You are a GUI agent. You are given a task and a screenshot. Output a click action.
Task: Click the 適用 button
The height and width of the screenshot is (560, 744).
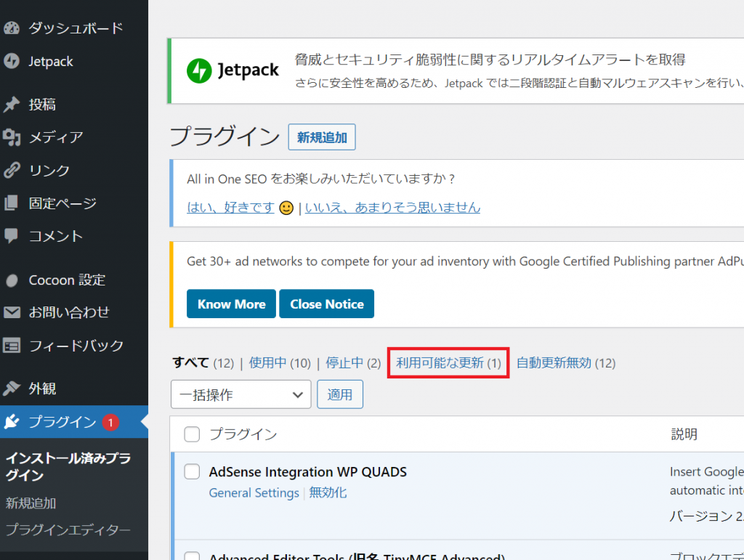[340, 394]
